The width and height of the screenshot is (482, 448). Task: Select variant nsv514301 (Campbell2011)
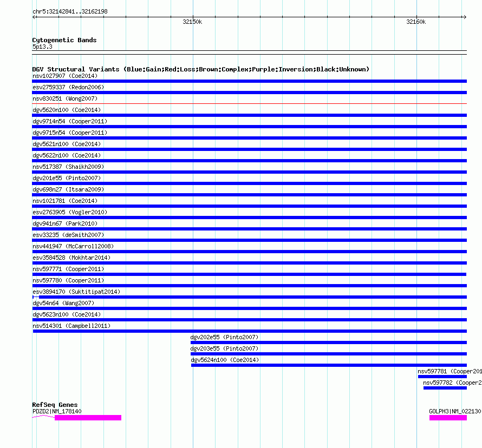(x=71, y=326)
